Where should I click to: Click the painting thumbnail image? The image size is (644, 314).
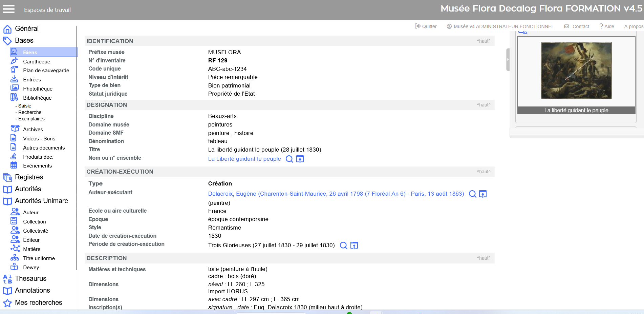tap(576, 71)
